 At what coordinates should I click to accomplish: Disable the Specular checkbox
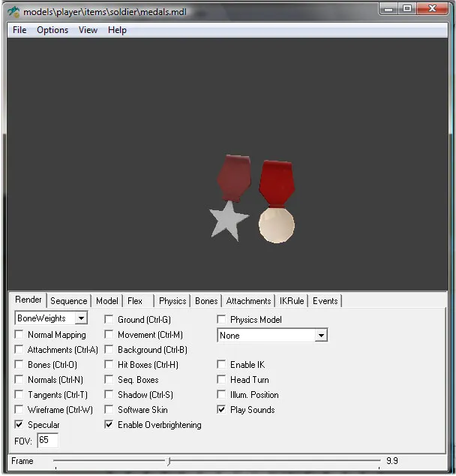tap(19, 424)
